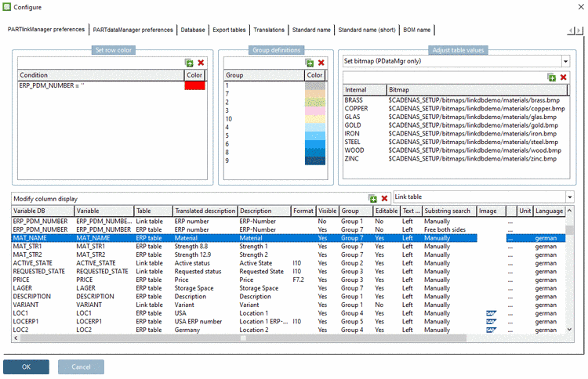Switch to PARTdataManager preferences tab

(x=132, y=30)
